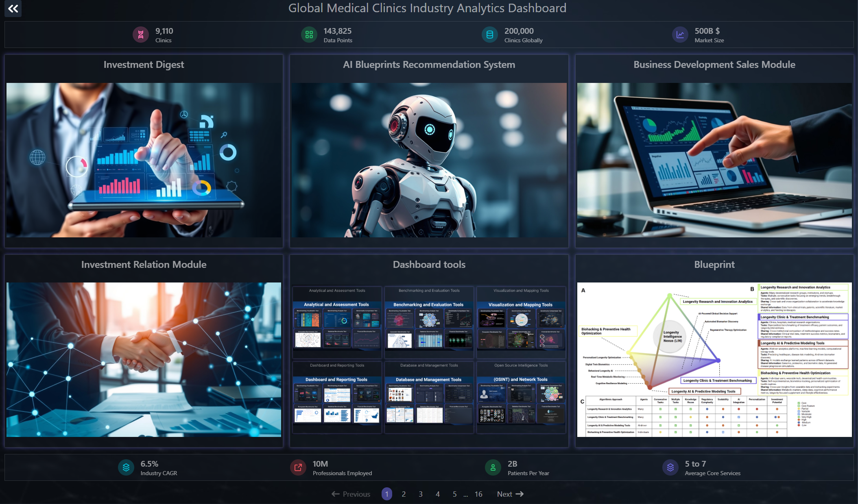Click the database icon for Clinics Globally
The width and height of the screenshot is (858, 504).
490,35
